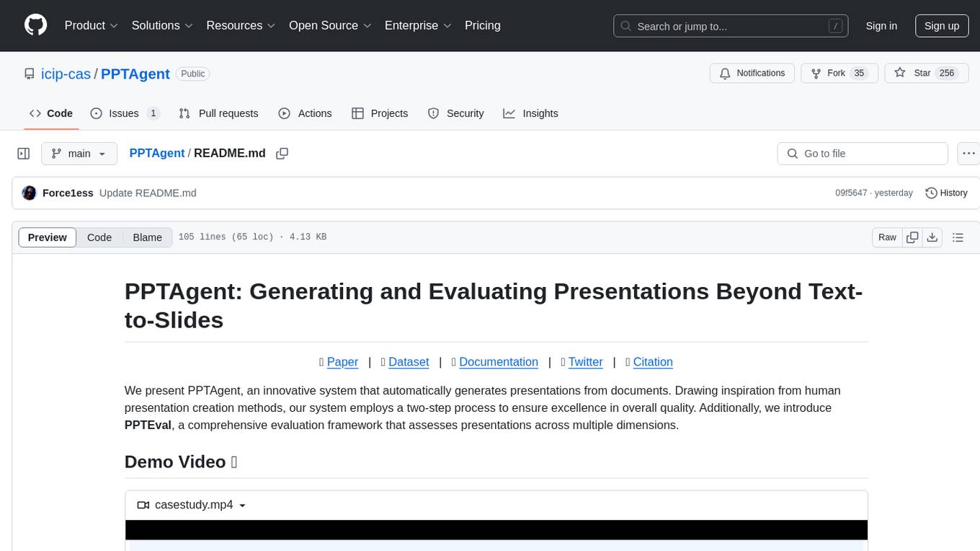Click the Sign in link
This screenshot has width=980, height=551.
tap(881, 26)
